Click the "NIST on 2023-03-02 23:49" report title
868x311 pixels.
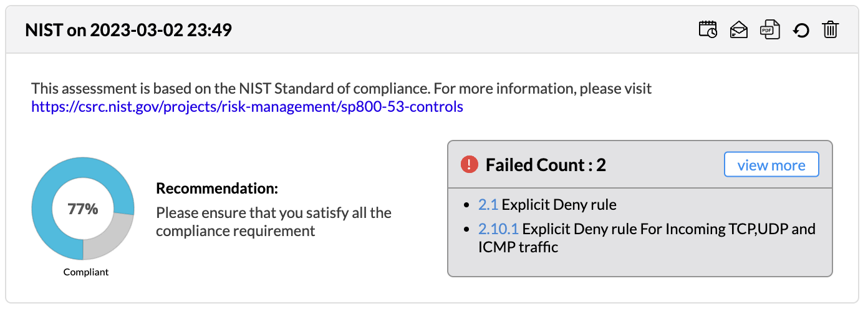point(128,29)
